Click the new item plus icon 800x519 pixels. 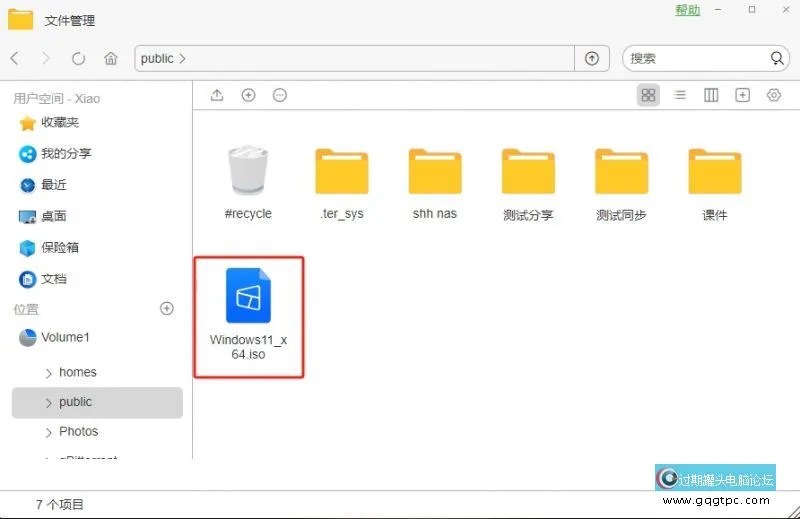coord(249,95)
